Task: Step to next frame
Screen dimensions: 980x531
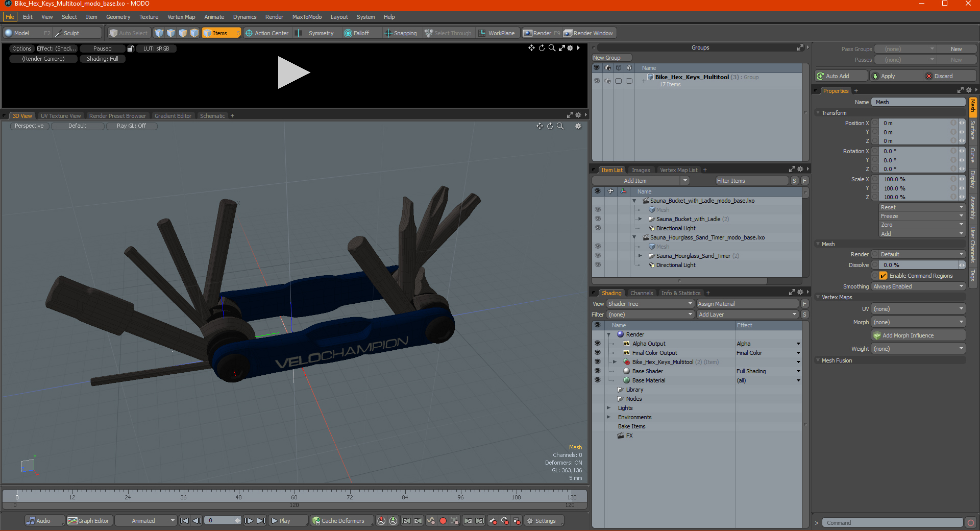Action: click(249, 521)
